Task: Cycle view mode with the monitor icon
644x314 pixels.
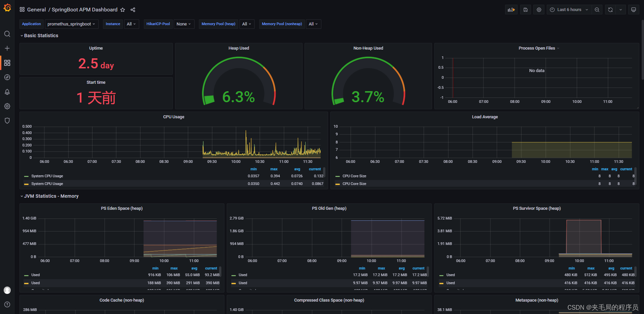Action: coord(634,10)
